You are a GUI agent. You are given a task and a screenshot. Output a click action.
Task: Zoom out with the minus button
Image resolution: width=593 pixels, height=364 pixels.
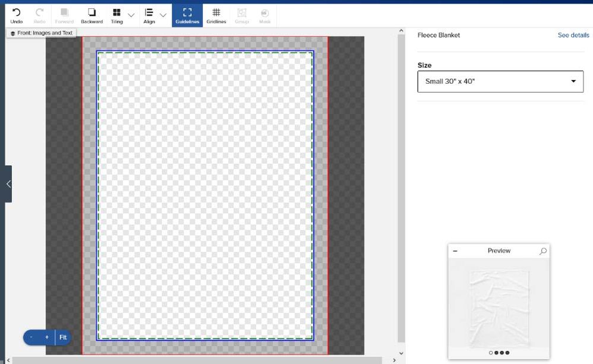click(31, 337)
